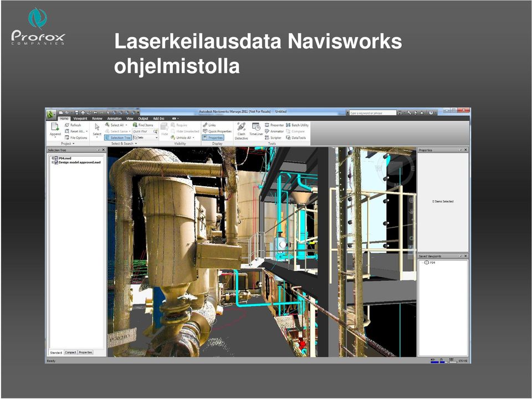Switch to the Output ribbon tab
The width and height of the screenshot is (532, 399).
point(143,119)
